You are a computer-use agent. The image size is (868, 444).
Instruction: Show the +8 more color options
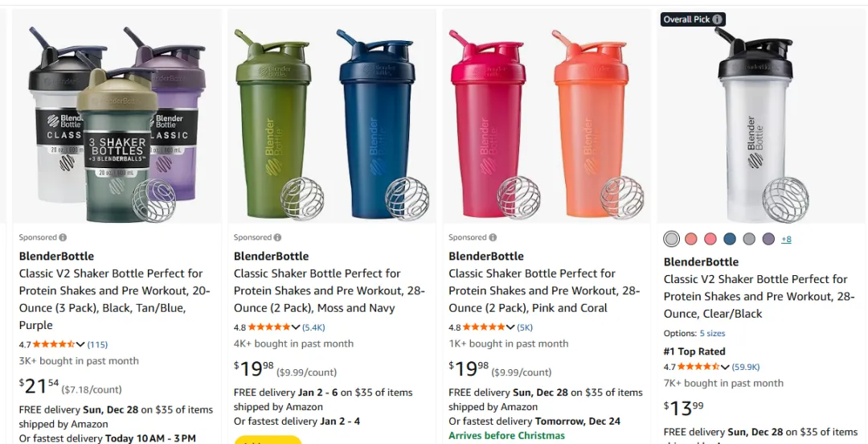(x=786, y=240)
